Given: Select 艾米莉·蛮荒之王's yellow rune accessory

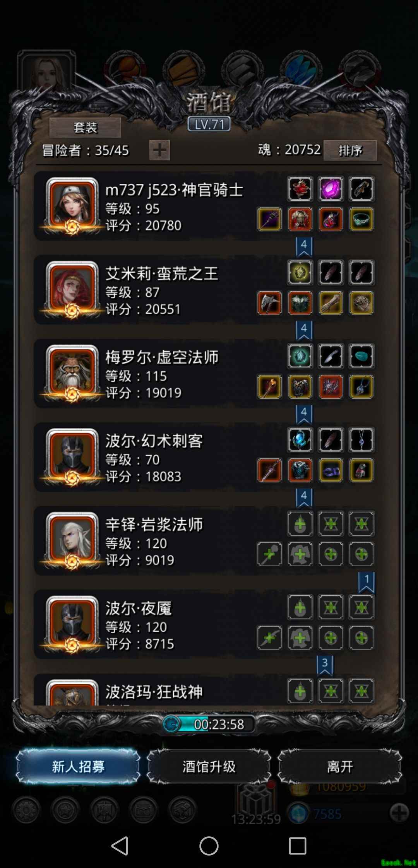Looking at the screenshot, I should 300,272.
